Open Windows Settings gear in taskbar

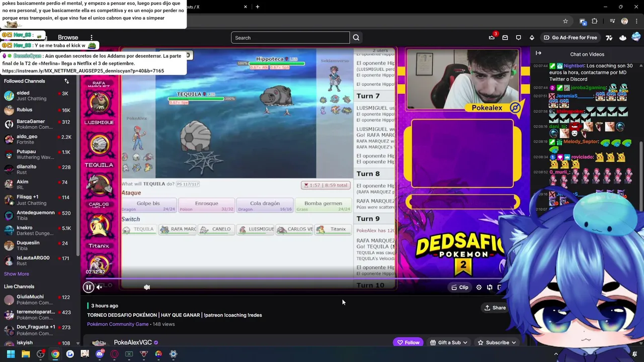click(174, 354)
